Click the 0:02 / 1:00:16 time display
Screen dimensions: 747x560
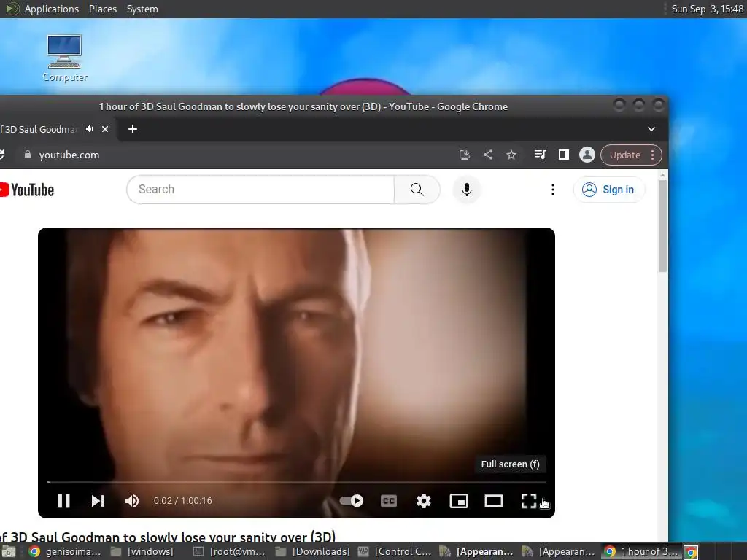pyautogui.click(x=183, y=501)
